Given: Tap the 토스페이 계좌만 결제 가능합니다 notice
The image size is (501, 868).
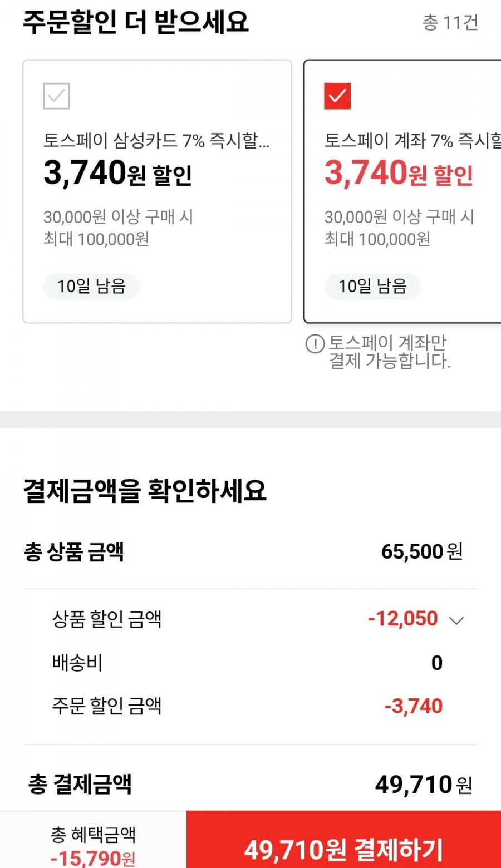Looking at the screenshot, I should coord(389,352).
